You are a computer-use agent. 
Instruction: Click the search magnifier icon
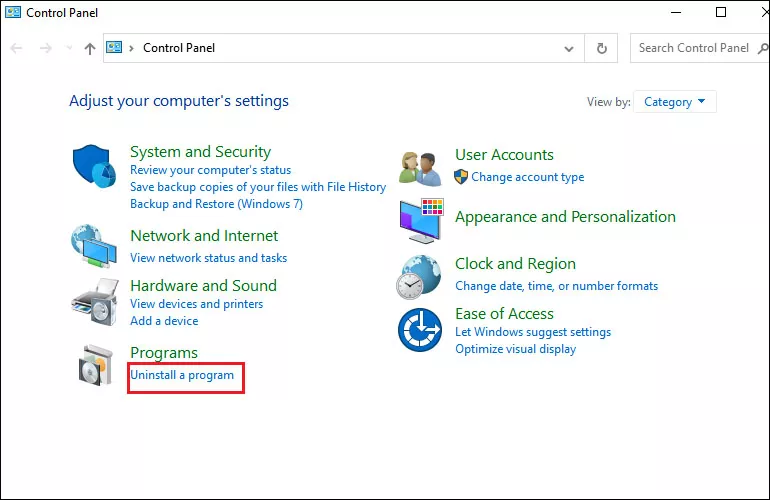tap(763, 48)
